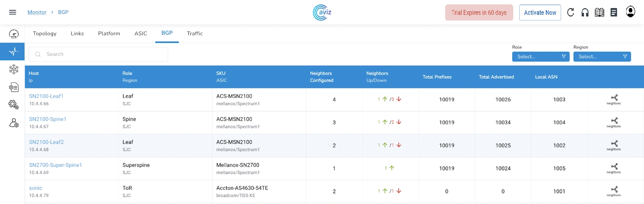The width and height of the screenshot is (644, 204).
Task: Open the hamburger navigation menu
Action: [12, 12]
